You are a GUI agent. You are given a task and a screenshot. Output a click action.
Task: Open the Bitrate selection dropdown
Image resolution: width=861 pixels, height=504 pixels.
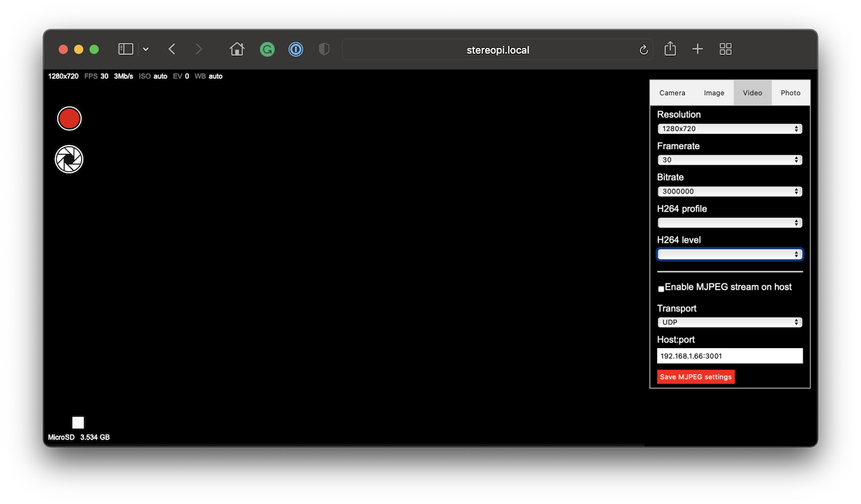click(x=730, y=192)
